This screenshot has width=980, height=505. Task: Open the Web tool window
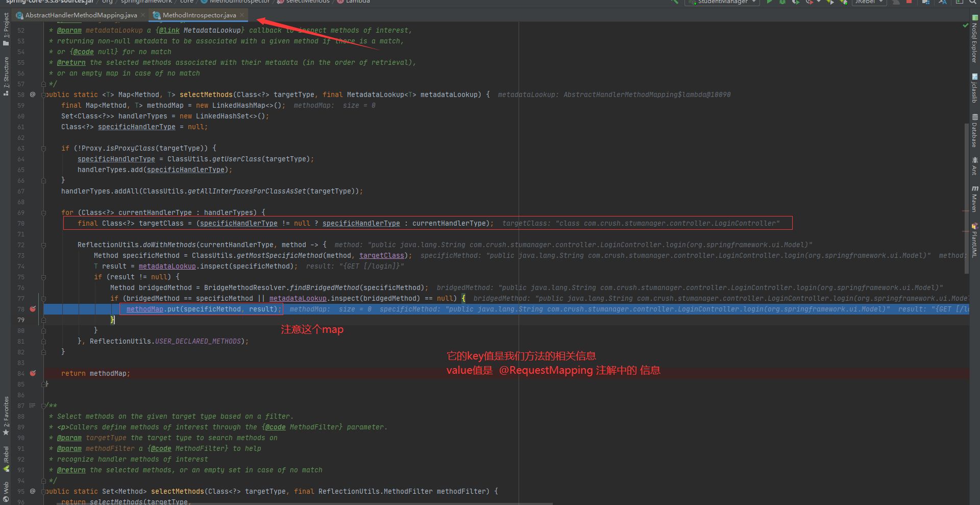click(6, 492)
